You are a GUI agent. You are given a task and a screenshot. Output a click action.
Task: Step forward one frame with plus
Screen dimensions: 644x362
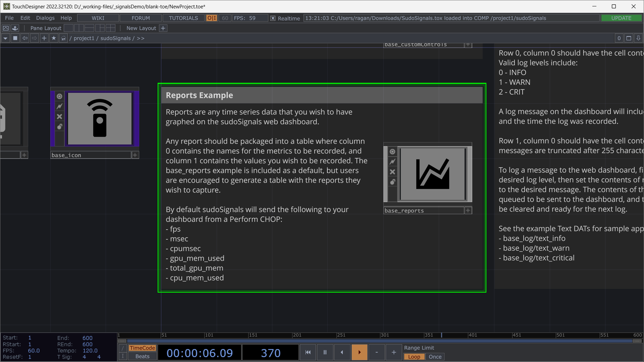[394, 352]
